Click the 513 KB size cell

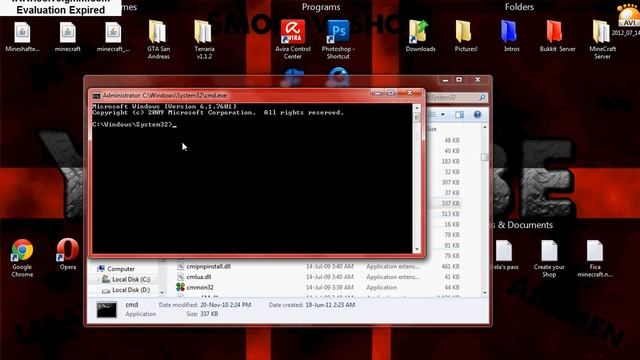click(x=451, y=214)
